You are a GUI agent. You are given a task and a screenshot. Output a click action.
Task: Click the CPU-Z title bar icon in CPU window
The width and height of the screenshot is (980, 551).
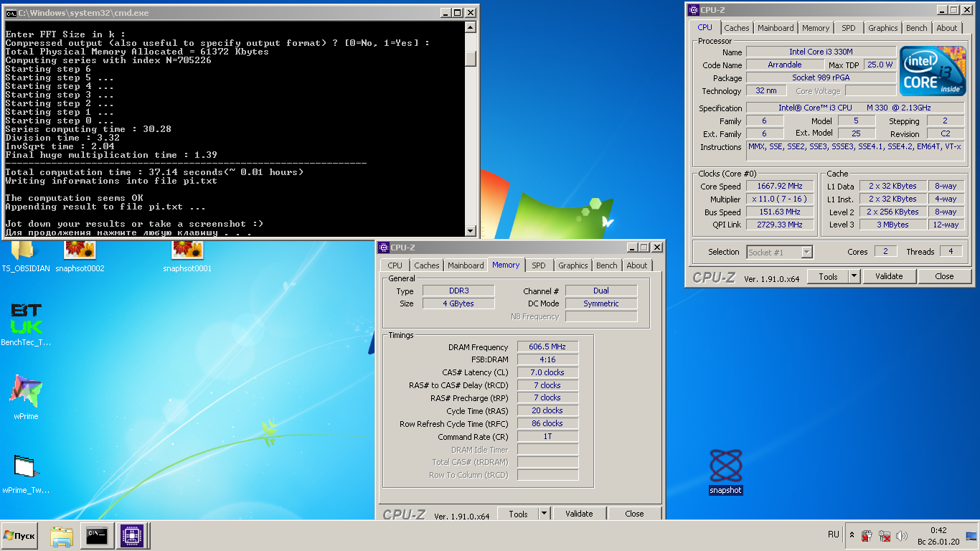coord(694,10)
